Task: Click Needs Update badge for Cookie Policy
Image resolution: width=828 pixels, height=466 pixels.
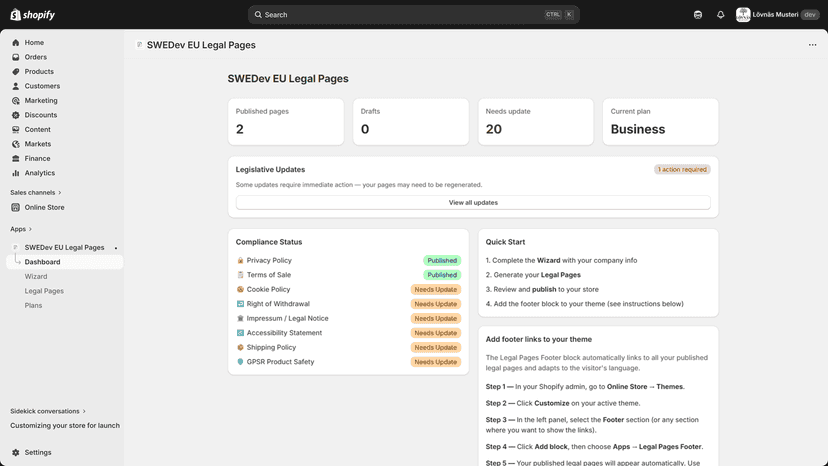Action: tap(436, 290)
